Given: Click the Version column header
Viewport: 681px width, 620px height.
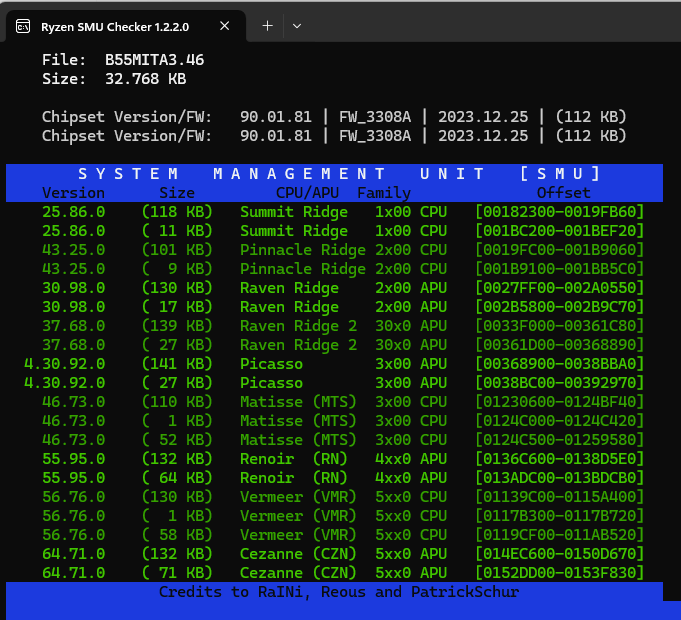Looking at the screenshot, I should (73, 193).
